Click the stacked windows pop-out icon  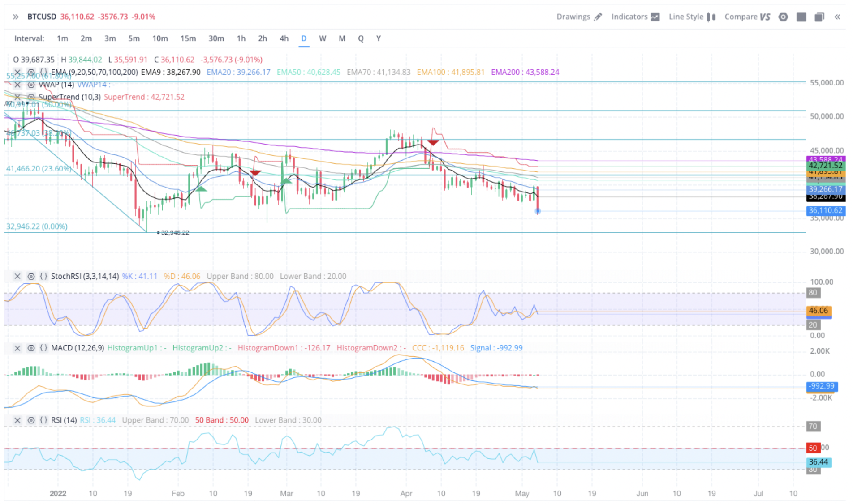tap(819, 17)
